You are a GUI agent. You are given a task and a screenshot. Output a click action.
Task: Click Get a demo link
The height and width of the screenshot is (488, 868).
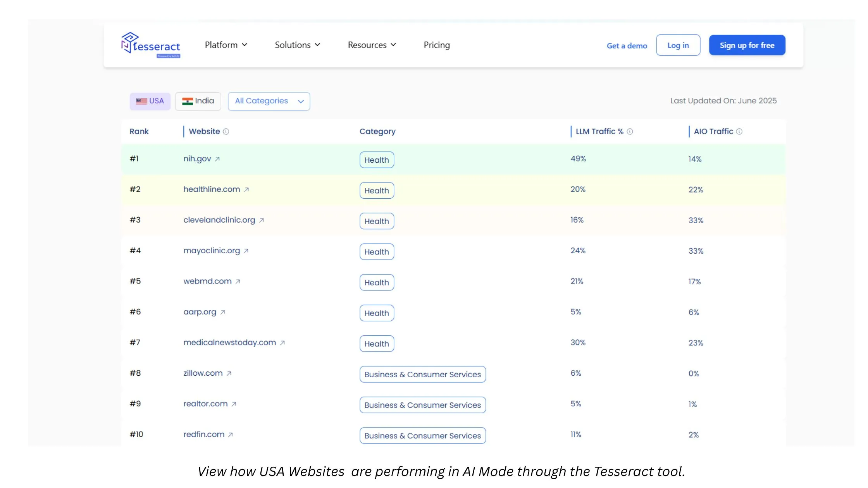point(627,46)
